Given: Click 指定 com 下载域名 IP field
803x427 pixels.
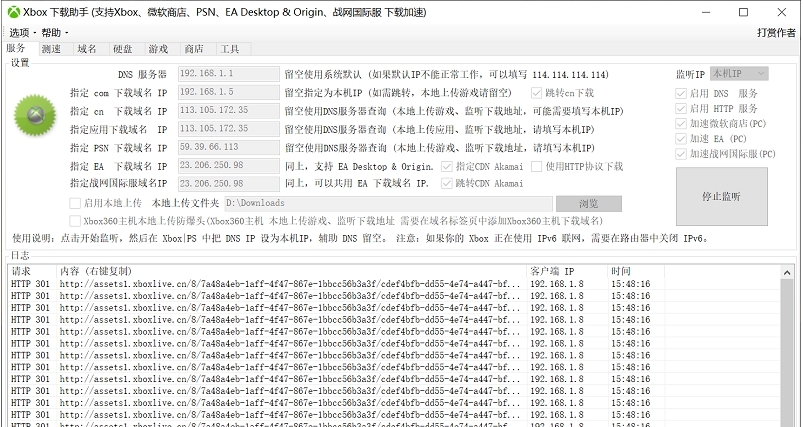Looking at the screenshot, I should (229, 92).
